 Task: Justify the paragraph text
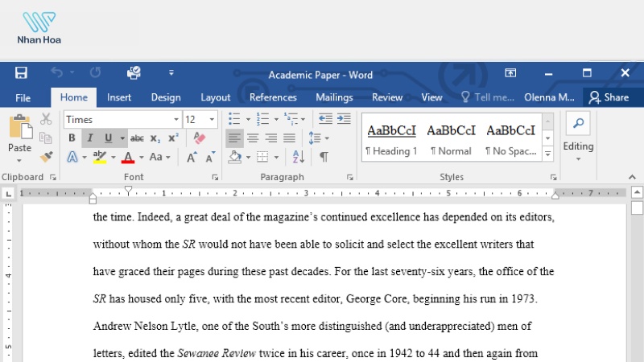point(289,138)
